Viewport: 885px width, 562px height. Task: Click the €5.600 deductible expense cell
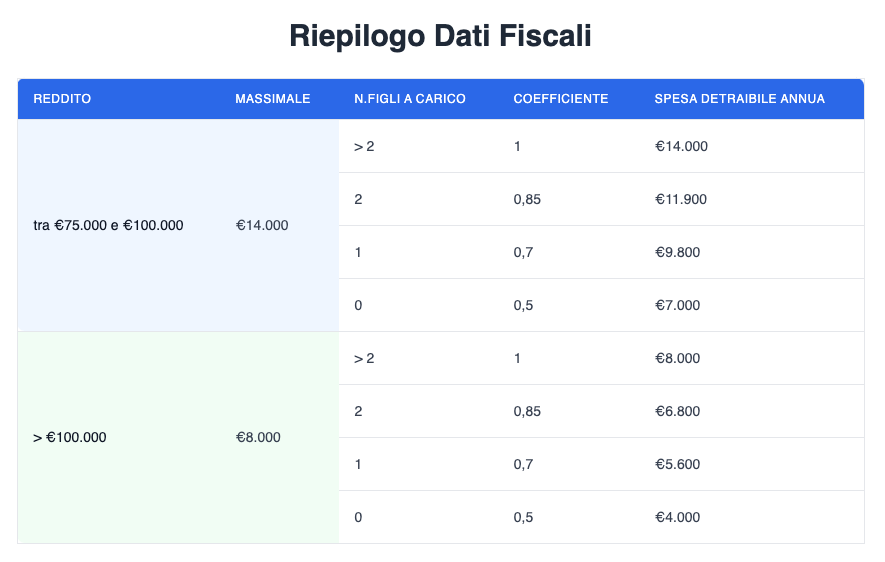pos(677,464)
